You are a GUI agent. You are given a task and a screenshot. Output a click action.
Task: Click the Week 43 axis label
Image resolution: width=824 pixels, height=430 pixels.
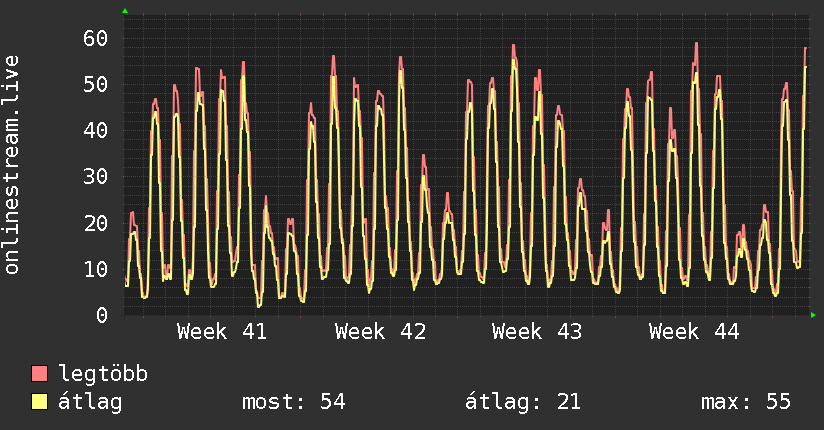pos(537,332)
